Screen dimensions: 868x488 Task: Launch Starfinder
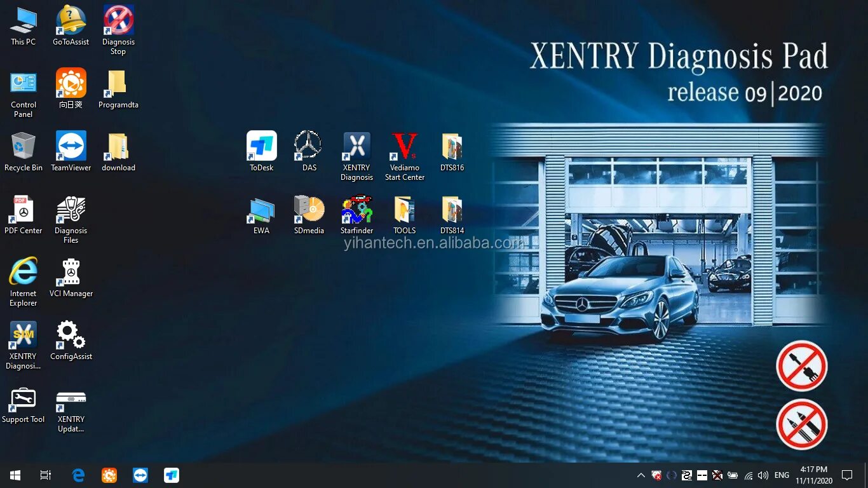356,208
